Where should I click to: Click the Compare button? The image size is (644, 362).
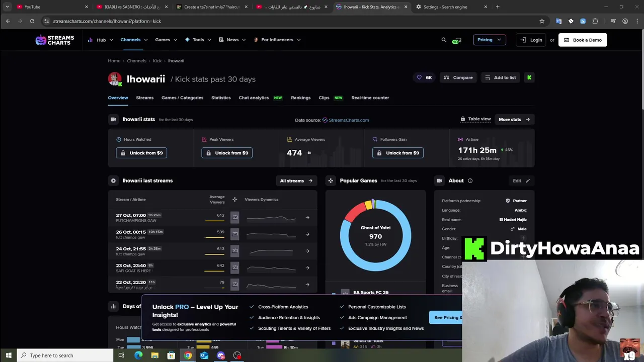click(x=458, y=77)
